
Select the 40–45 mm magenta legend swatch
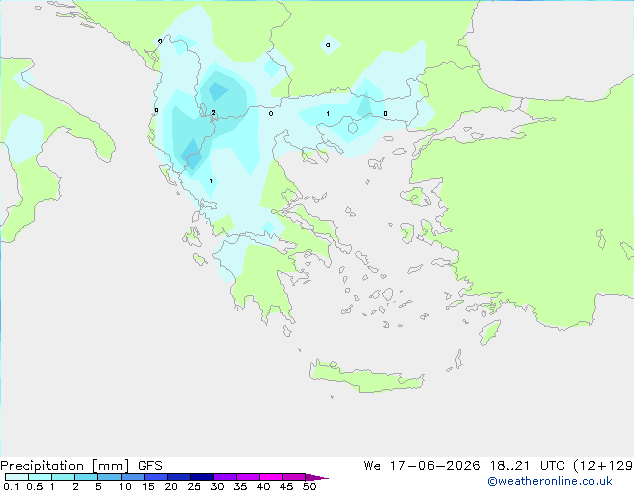271,477
